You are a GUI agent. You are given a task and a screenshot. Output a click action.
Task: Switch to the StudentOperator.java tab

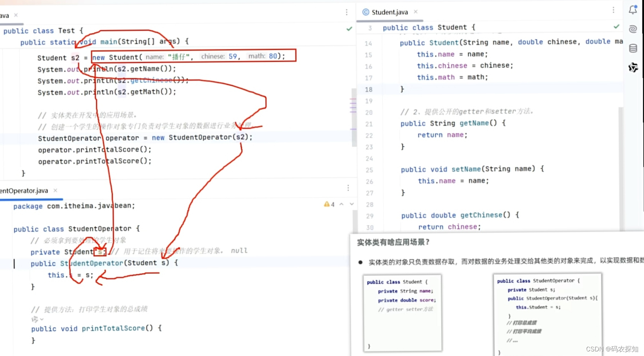click(x=24, y=191)
